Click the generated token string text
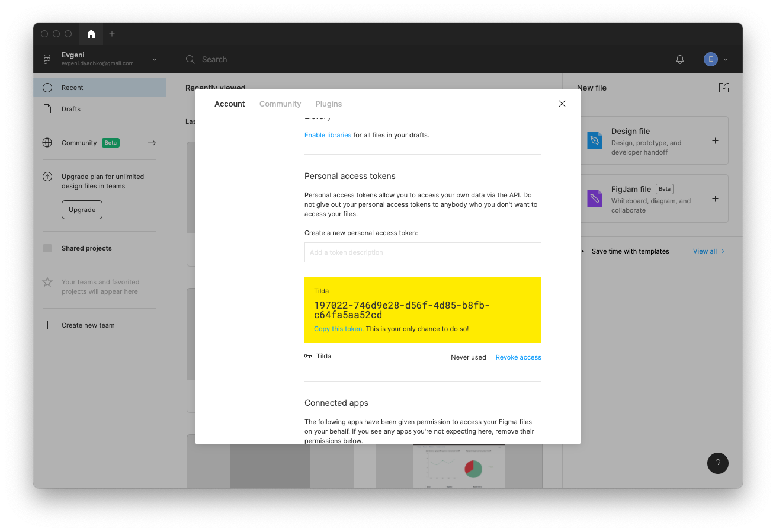Image resolution: width=776 pixels, height=532 pixels. pyautogui.click(x=402, y=310)
